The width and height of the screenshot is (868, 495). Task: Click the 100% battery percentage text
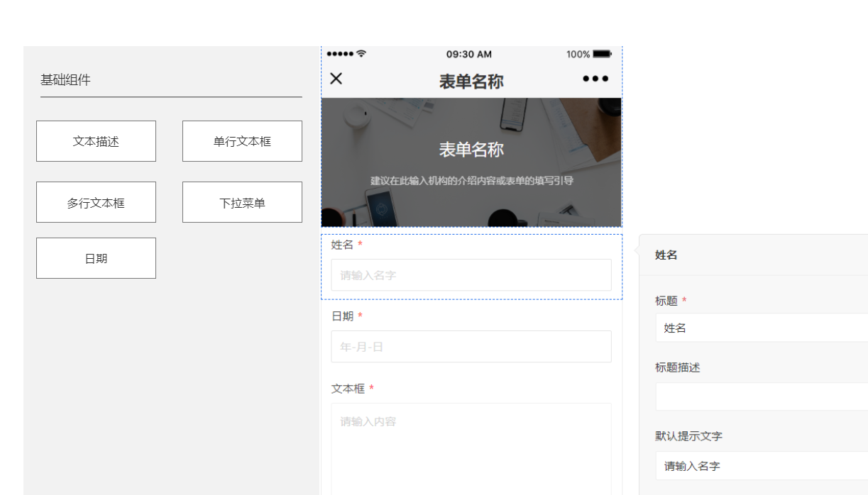[578, 55]
